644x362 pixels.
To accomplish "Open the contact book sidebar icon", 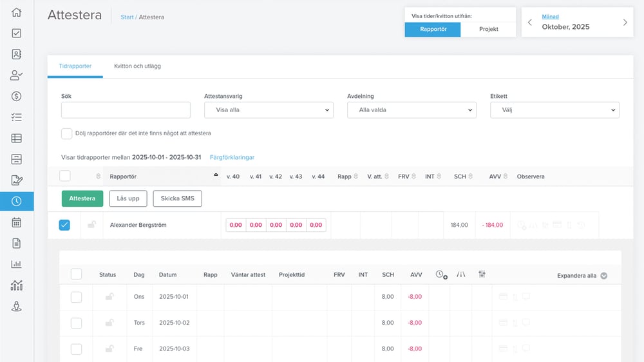I will (x=17, y=54).
